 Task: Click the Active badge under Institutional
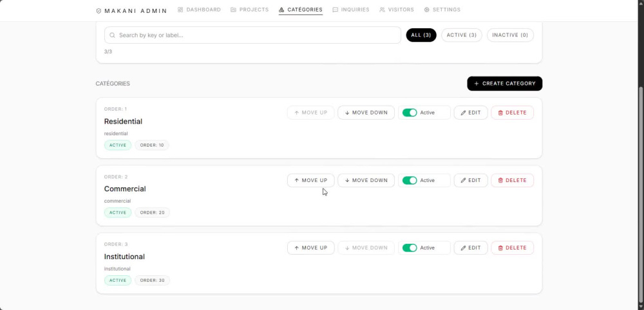tap(118, 280)
